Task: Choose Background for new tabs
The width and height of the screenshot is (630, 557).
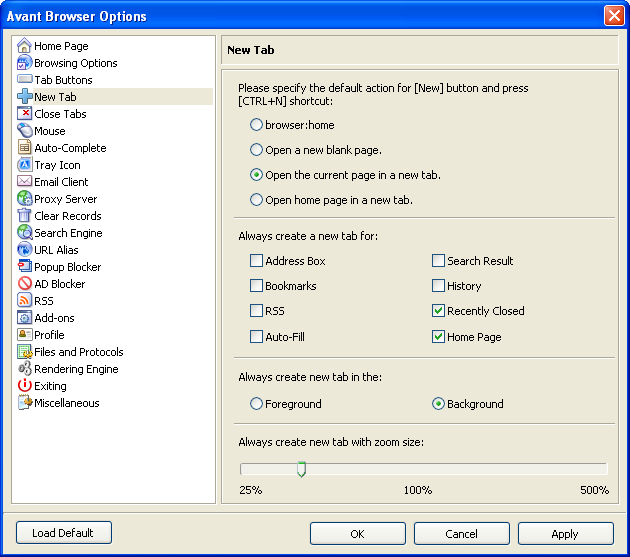Action: (438, 403)
